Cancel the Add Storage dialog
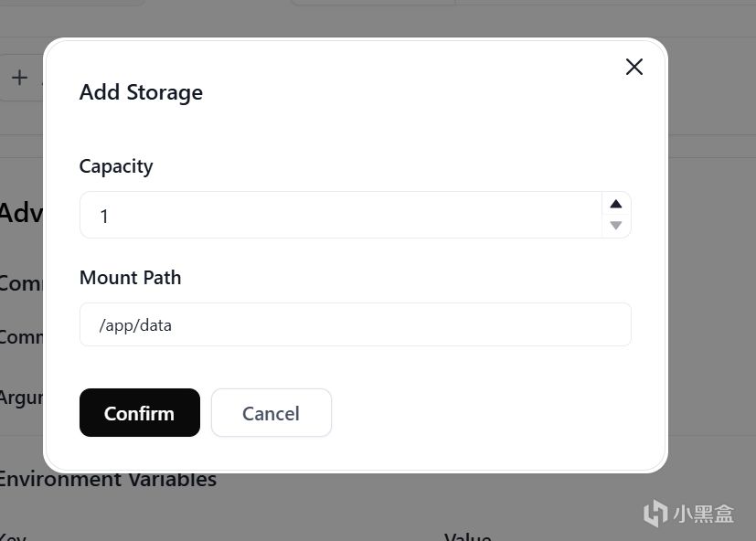The height and width of the screenshot is (541, 756). tap(271, 413)
